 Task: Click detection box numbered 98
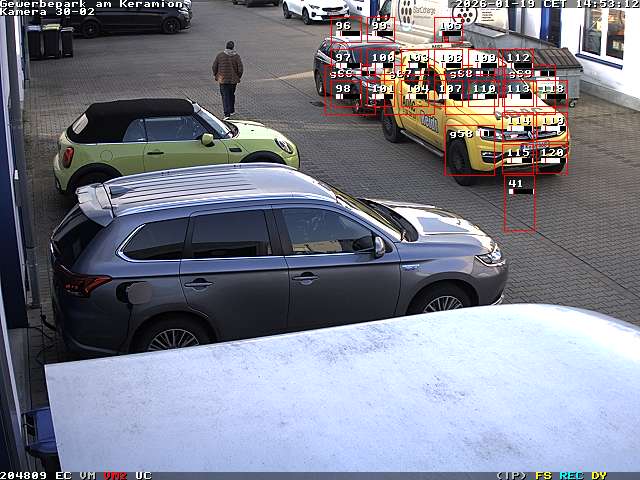coord(343,89)
